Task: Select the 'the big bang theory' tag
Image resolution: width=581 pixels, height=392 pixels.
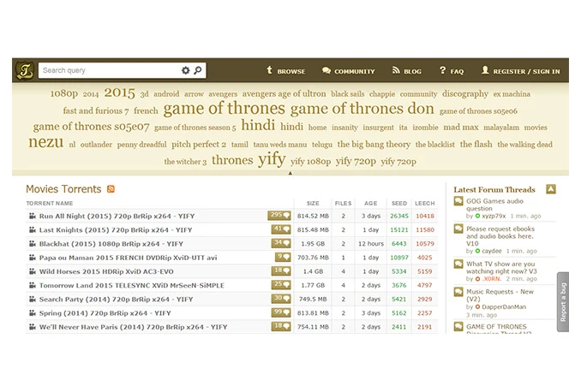Action: 374,144
